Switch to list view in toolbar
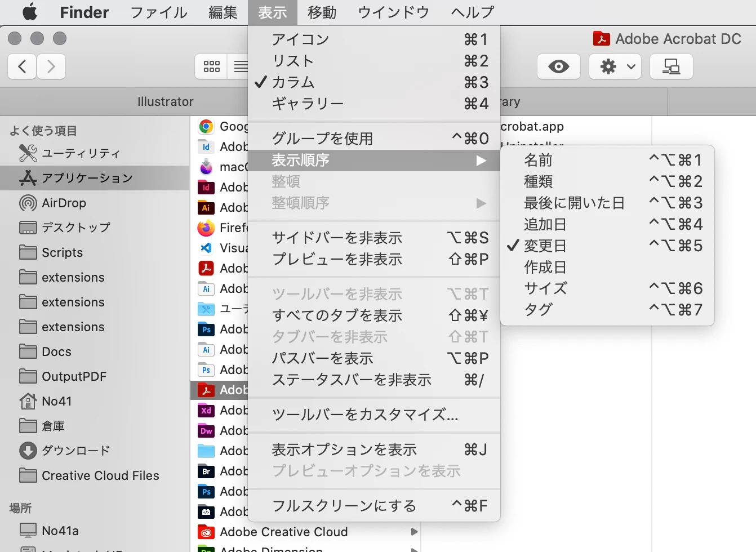Screen dimensions: 756x552 (240, 66)
